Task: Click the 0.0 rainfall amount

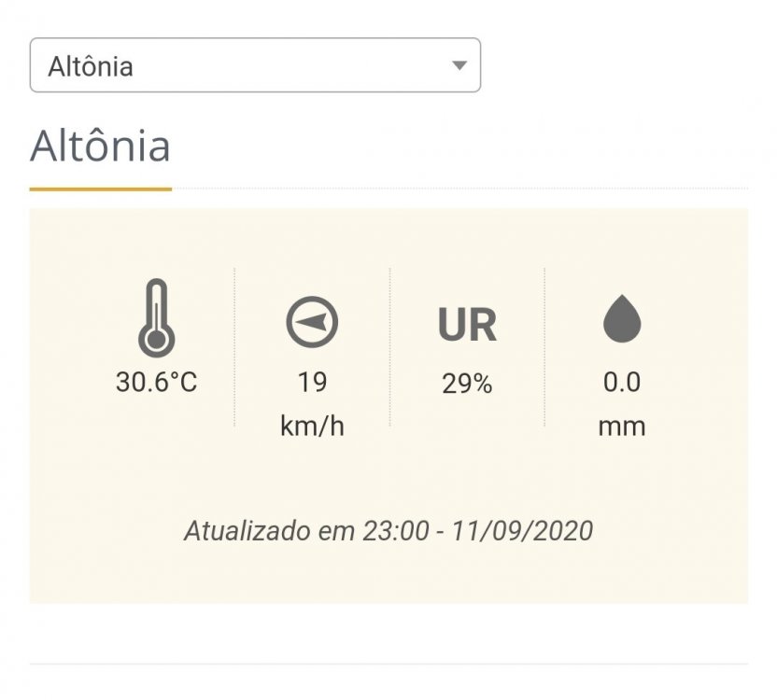Action: 622,382
